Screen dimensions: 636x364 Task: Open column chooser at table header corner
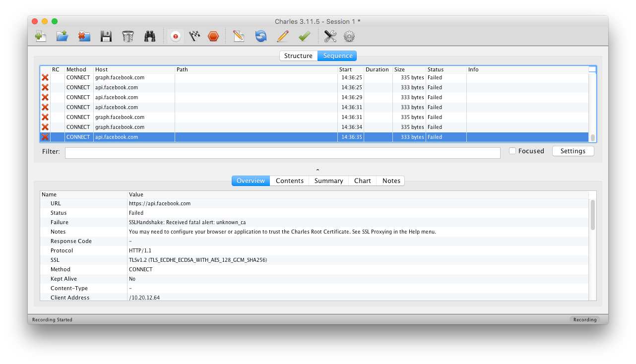tap(592, 69)
